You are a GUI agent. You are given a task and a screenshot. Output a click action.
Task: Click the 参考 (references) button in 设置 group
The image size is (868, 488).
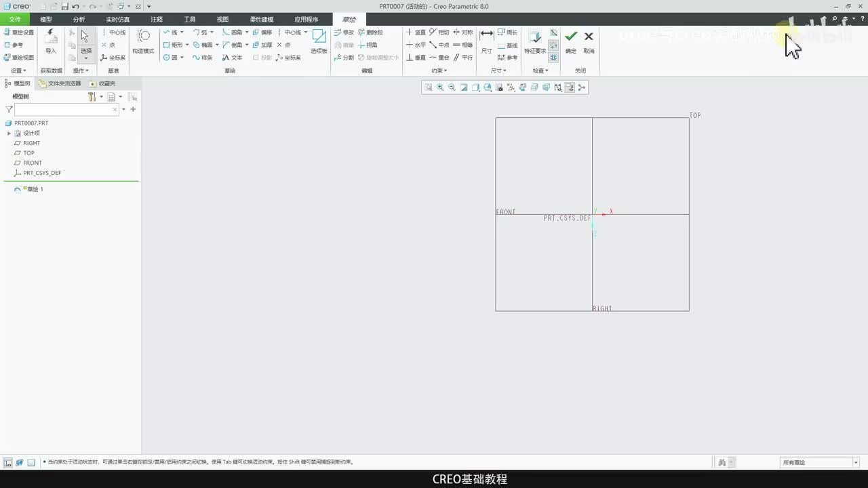point(14,45)
